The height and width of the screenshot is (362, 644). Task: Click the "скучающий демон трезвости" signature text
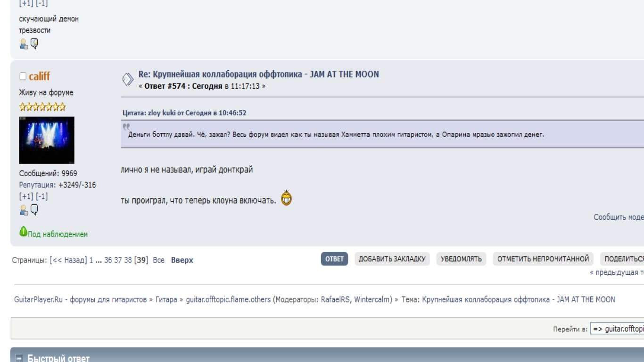pyautogui.click(x=49, y=25)
